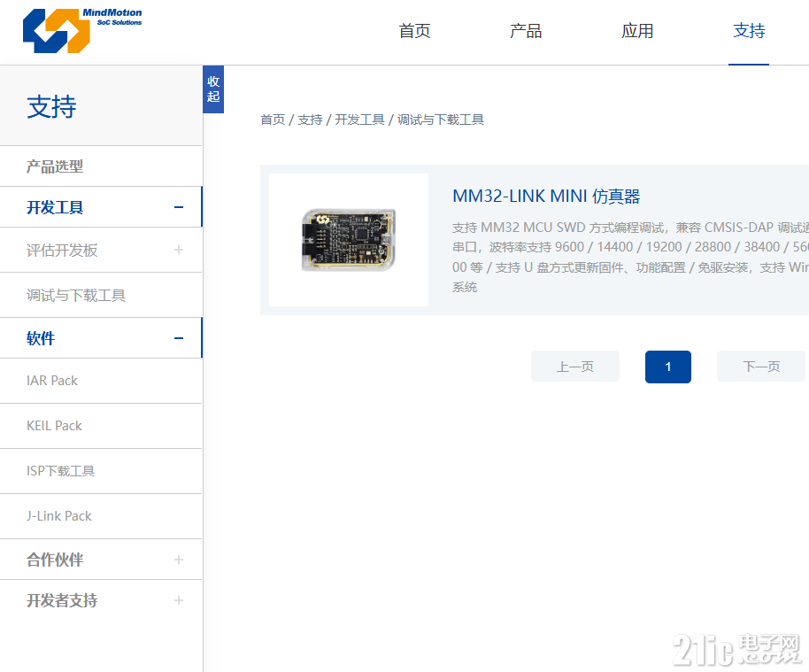
Task: Open the 首页 navigation tab
Action: click(x=414, y=31)
